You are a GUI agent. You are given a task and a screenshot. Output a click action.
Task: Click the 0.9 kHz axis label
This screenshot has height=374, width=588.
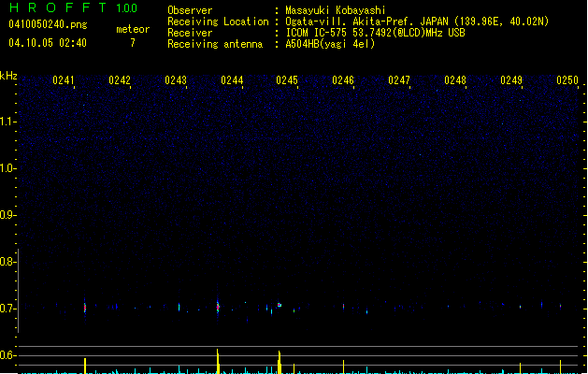click(7, 215)
